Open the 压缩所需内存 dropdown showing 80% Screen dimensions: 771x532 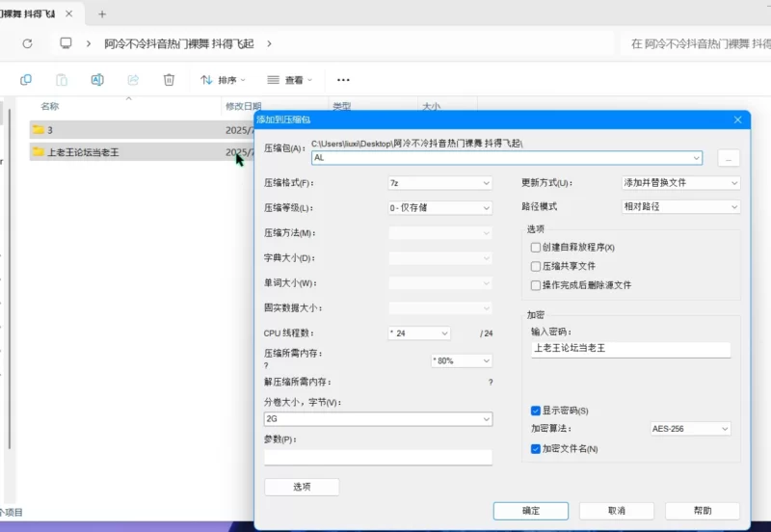[x=462, y=360]
